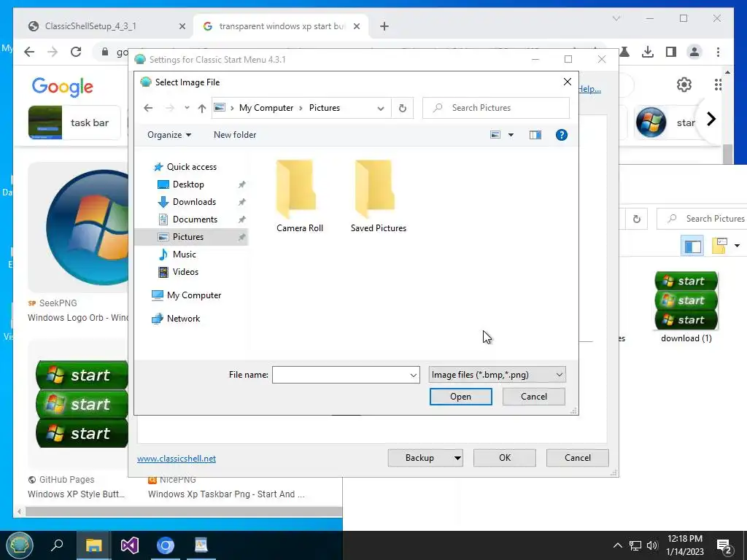Close the ClassicShellSetup_4_3_1 tab
The image size is (747, 560).
(x=182, y=27)
